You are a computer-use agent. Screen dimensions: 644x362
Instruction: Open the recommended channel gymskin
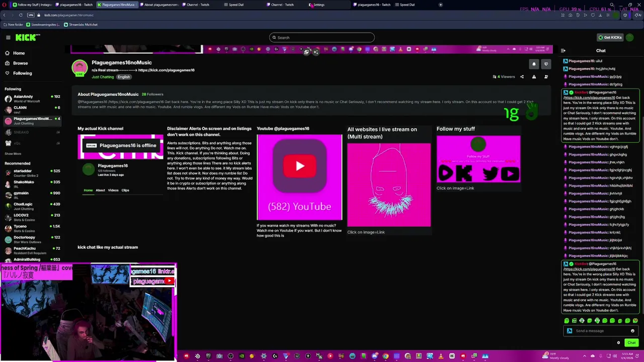tap(32, 195)
